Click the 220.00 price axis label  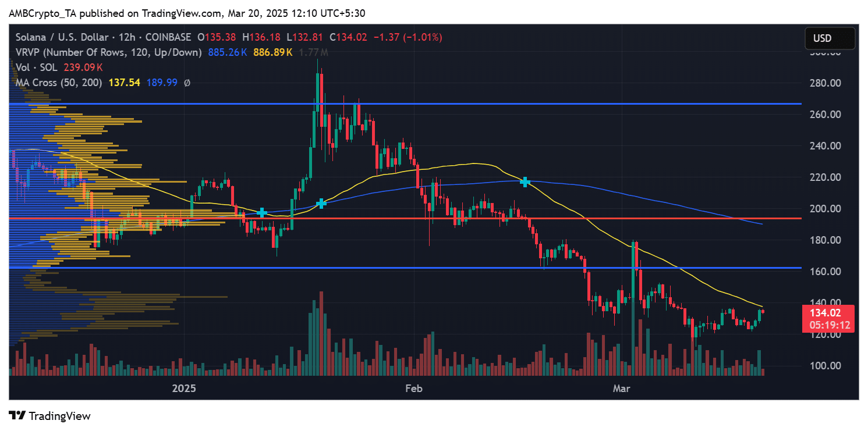[825, 177]
